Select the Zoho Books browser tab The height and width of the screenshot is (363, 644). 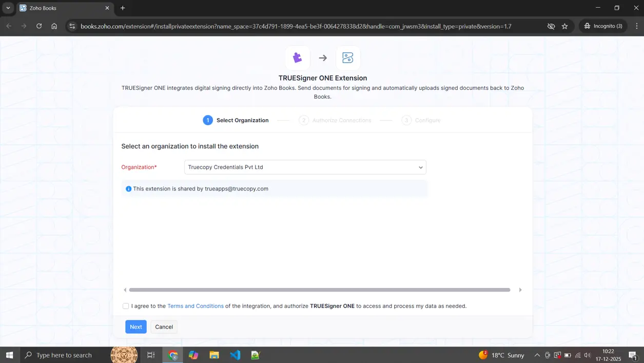(64, 8)
